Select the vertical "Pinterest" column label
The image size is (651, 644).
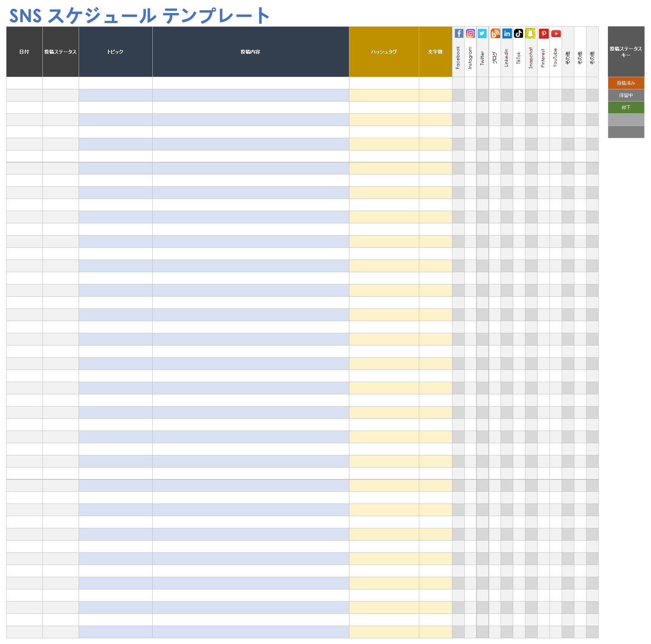pyautogui.click(x=543, y=58)
